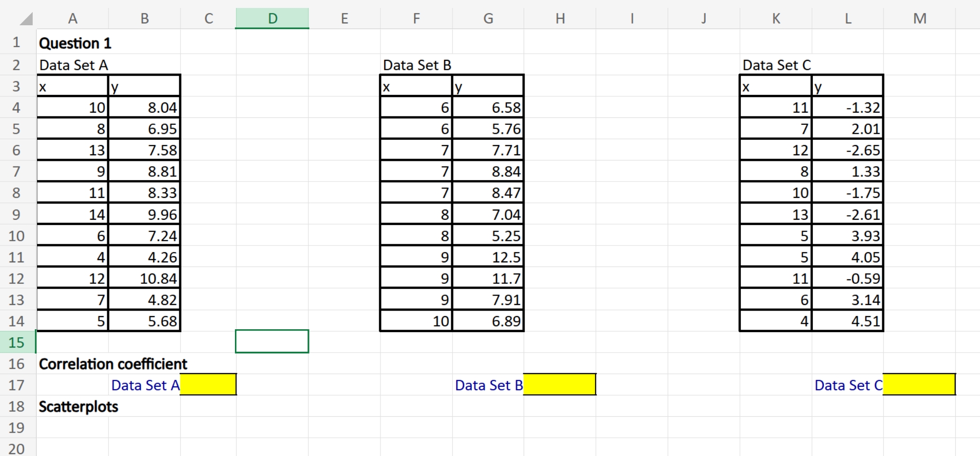
Task: Select column header D
Action: [272, 18]
